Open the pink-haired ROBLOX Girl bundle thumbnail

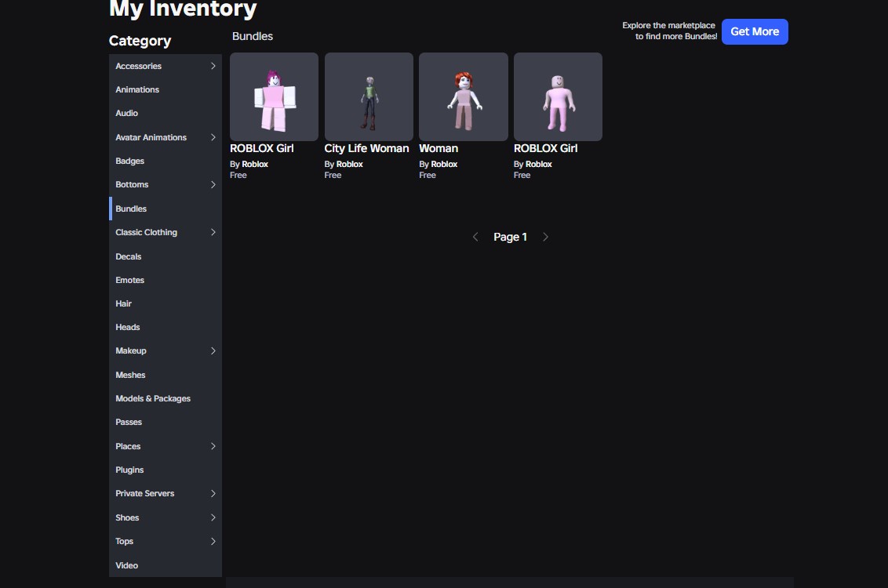click(274, 96)
